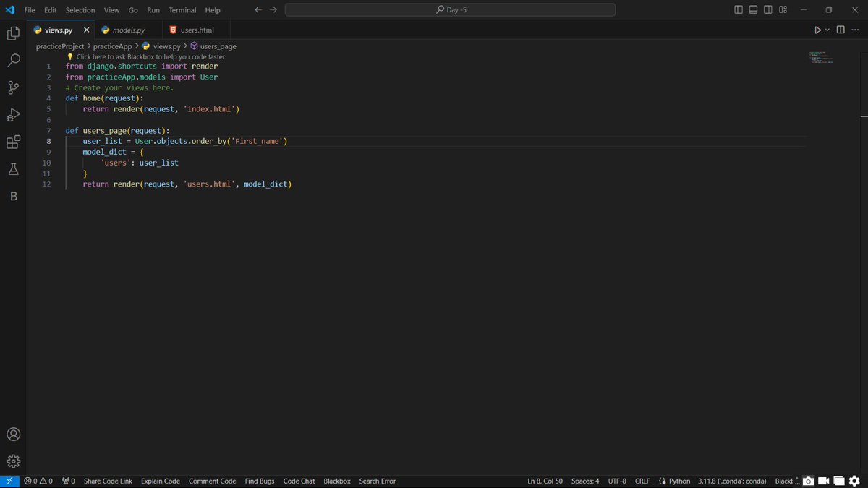
Task: Open the Manage gear icon
Action: (13, 461)
